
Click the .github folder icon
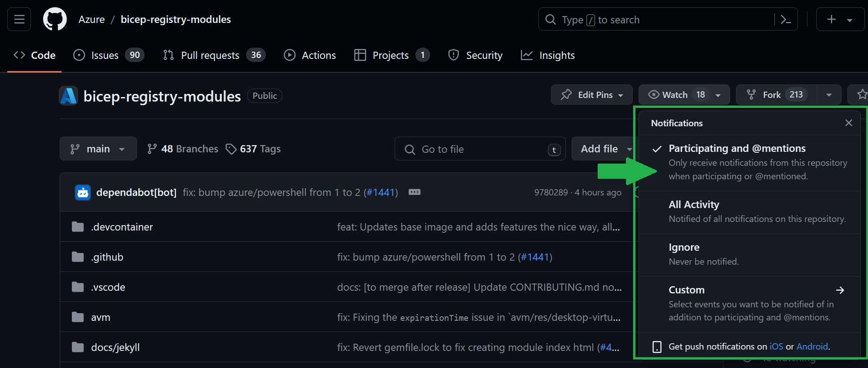78,257
